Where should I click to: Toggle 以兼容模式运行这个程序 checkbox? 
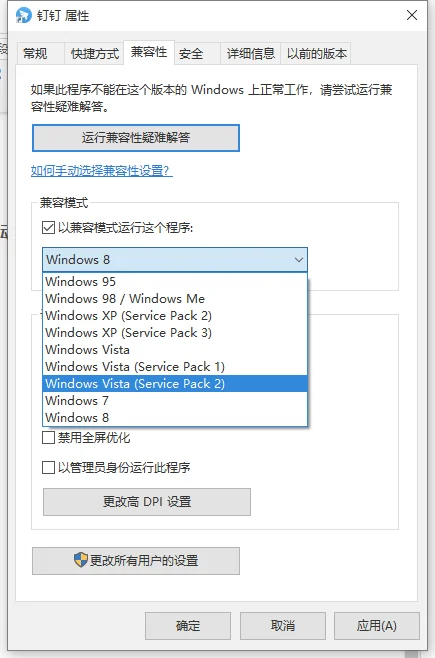(x=48, y=227)
